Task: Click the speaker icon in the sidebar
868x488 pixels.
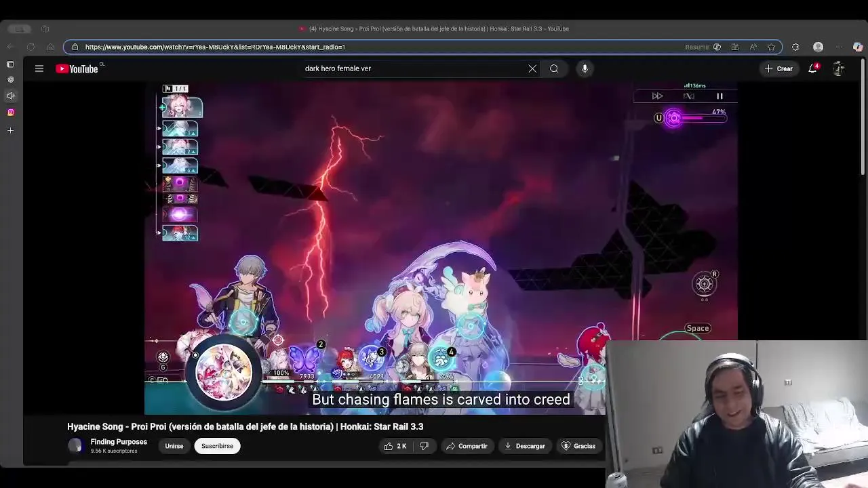Action: coord(10,96)
